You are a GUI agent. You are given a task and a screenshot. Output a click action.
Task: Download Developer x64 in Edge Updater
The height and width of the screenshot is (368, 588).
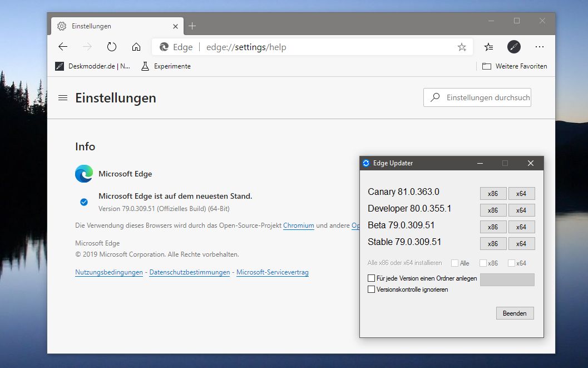521,210
